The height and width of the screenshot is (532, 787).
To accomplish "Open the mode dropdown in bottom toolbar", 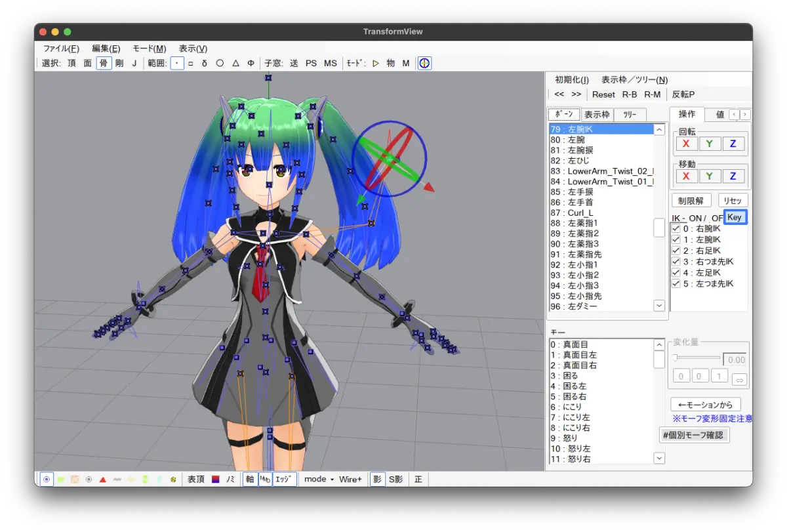I will click(x=319, y=480).
